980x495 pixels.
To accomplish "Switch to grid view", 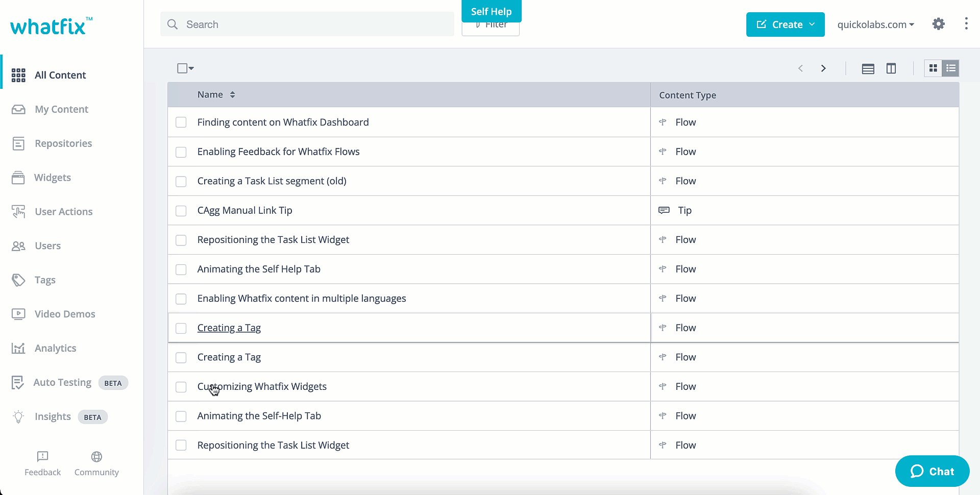I will [933, 68].
